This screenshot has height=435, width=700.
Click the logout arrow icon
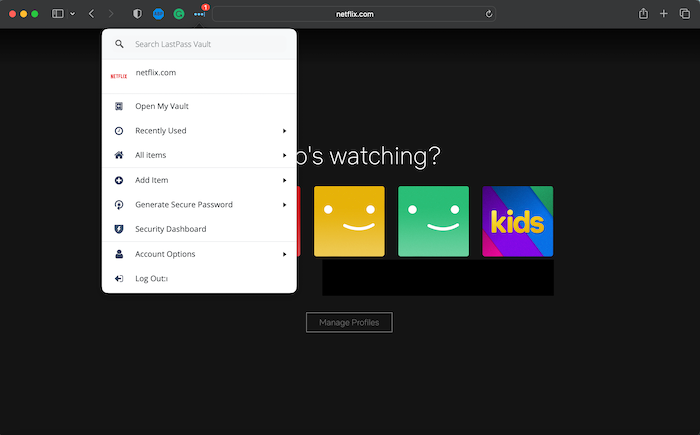[x=119, y=279]
